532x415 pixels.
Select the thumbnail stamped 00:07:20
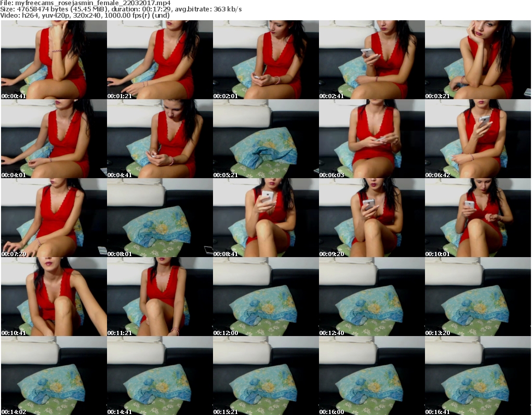click(x=54, y=218)
